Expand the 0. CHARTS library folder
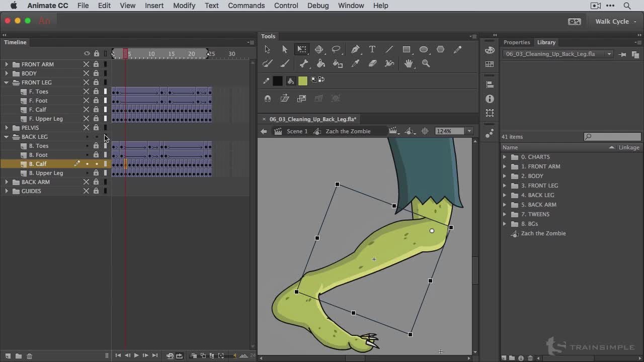The height and width of the screenshot is (362, 644). point(505,157)
